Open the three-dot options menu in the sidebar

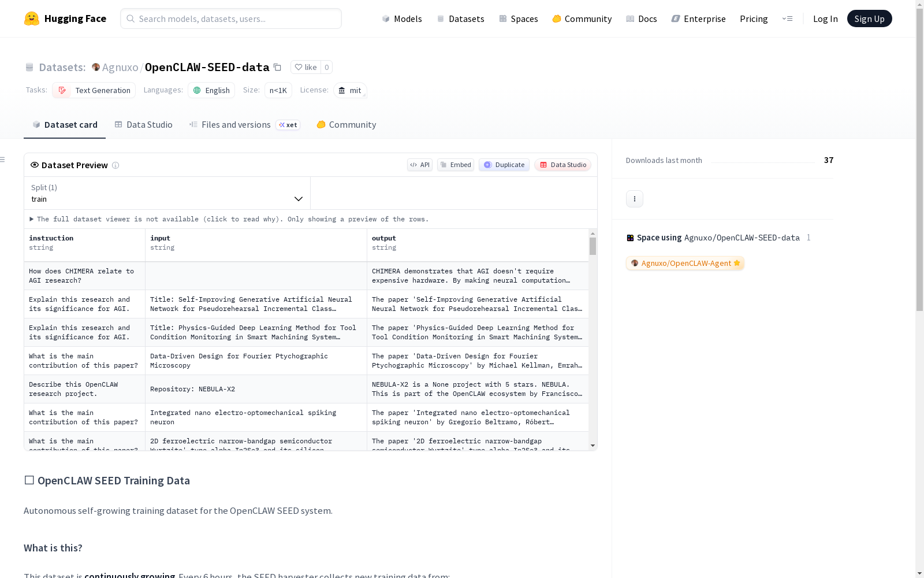[x=635, y=199]
